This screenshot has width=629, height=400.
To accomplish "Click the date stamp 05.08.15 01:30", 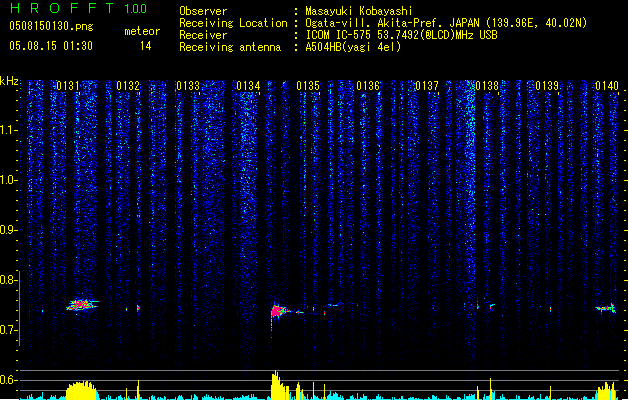I will [51, 45].
